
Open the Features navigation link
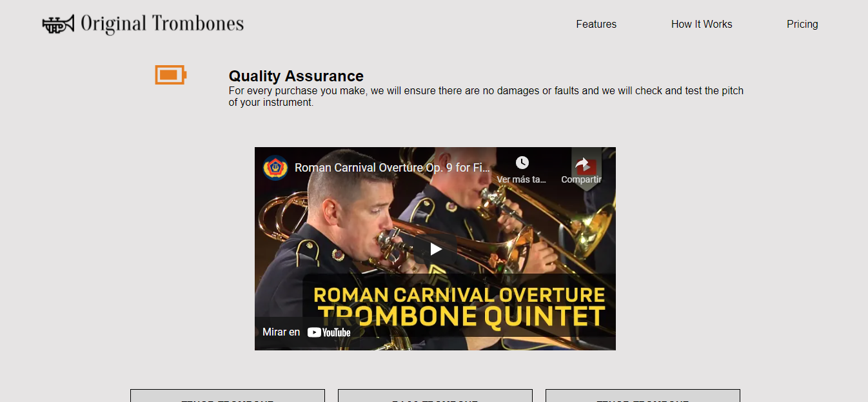click(596, 24)
